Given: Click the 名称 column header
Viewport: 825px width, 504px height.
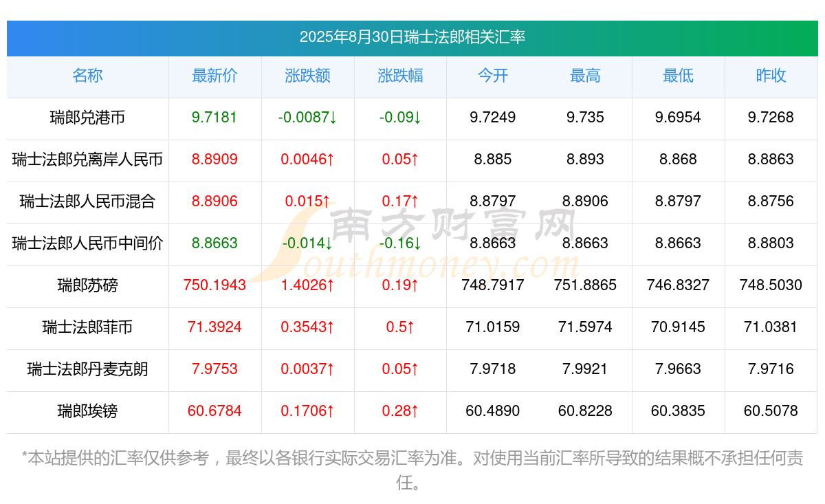Looking at the screenshot, I should [87, 76].
